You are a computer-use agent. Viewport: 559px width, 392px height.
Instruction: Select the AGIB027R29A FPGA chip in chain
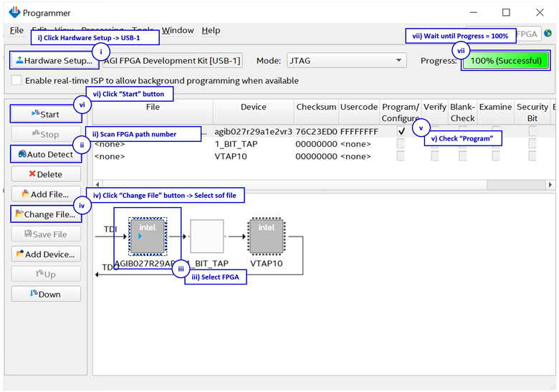(x=147, y=236)
